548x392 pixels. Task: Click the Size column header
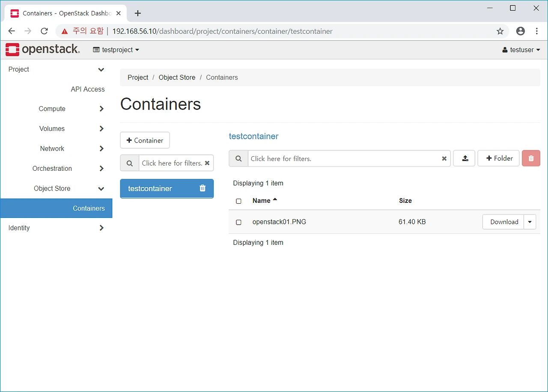(405, 201)
